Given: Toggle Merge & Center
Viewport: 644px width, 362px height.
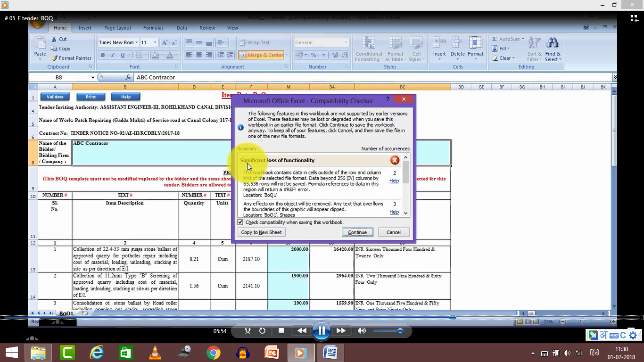Looking at the screenshot, I should pos(262,55).
